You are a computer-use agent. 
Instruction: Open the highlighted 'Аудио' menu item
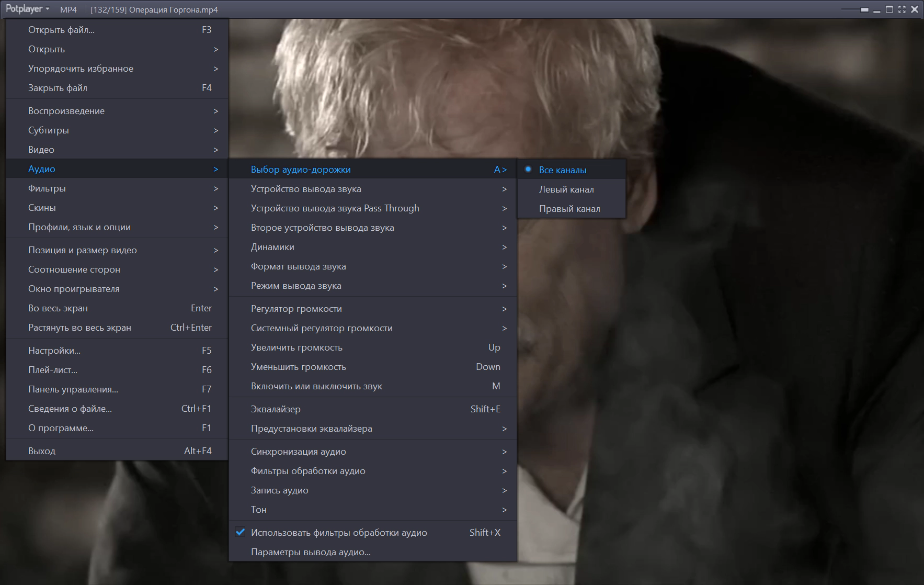(117, 169)
